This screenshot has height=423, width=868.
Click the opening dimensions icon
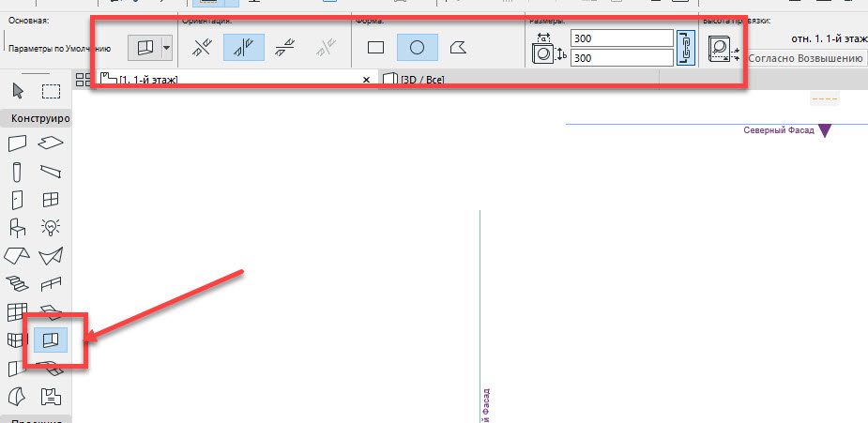click(548, 49)
